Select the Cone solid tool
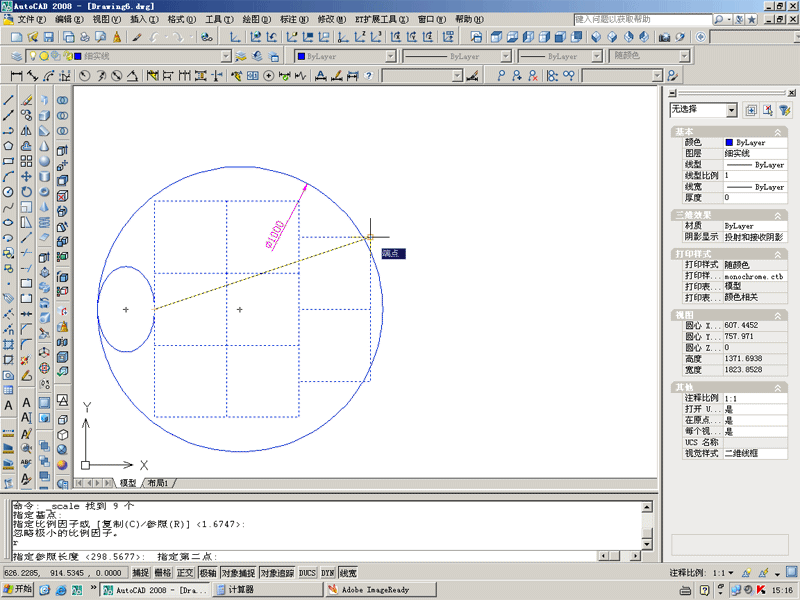800x600 pixels. click(x=45, y=146)
